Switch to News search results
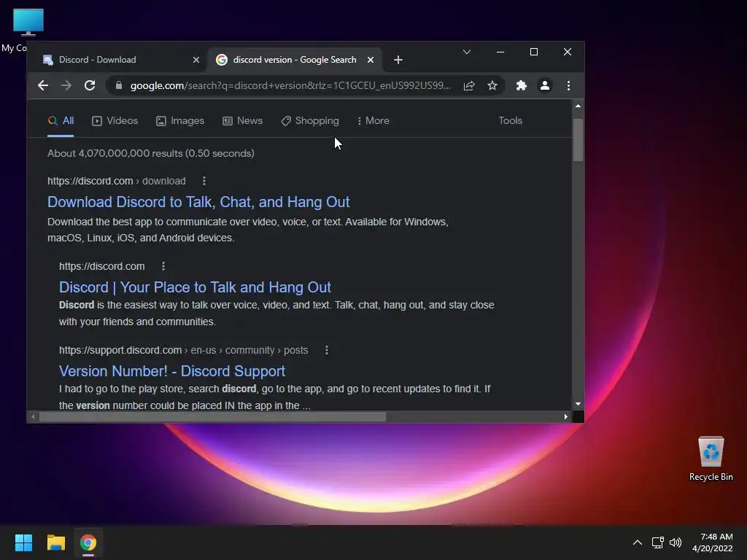Image resolution: width=747 pixels, height=560 pixels. [x=242, y=121]
